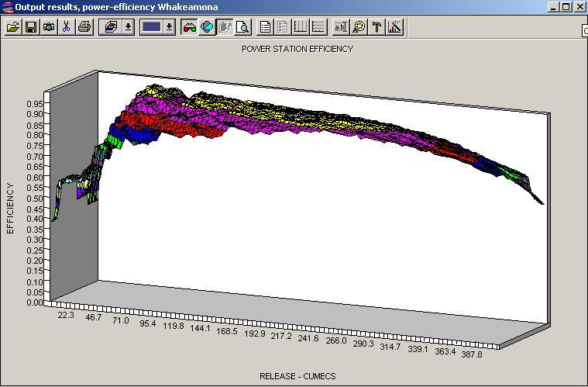Image resolution: width=588 pixels, height=387 pixels.
Task: Click the 290.3 release axis value
Action: coord(363,344)
